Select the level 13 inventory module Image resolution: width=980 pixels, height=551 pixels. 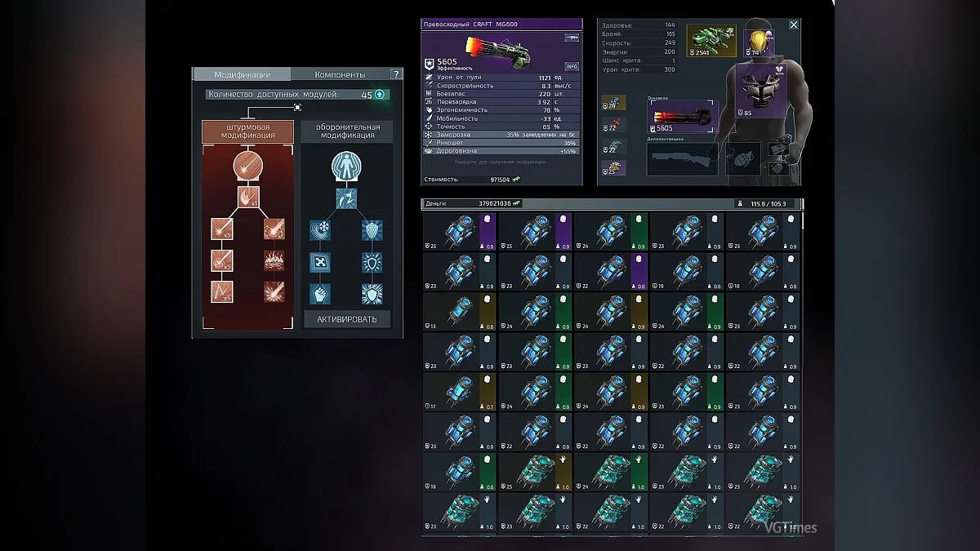tap(459, 312)
